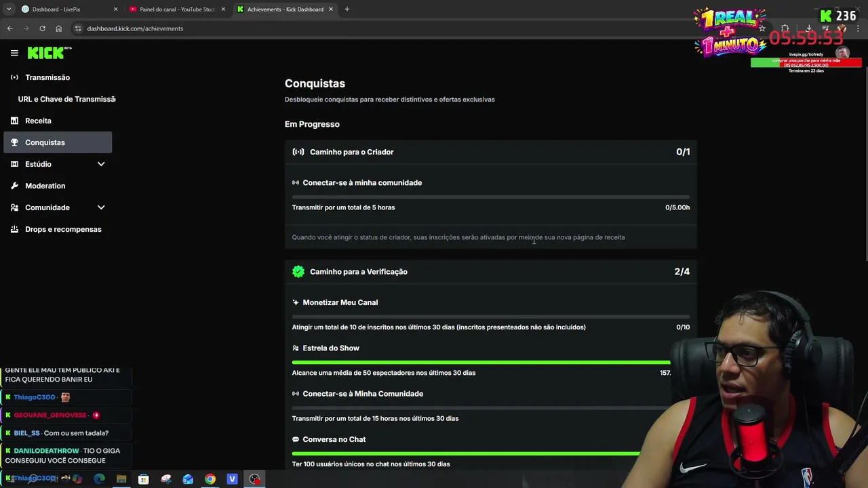The image size is (868, 488).
Task: Click the Estúdio icon in the sidebar
Action: [x=14, y=164]
